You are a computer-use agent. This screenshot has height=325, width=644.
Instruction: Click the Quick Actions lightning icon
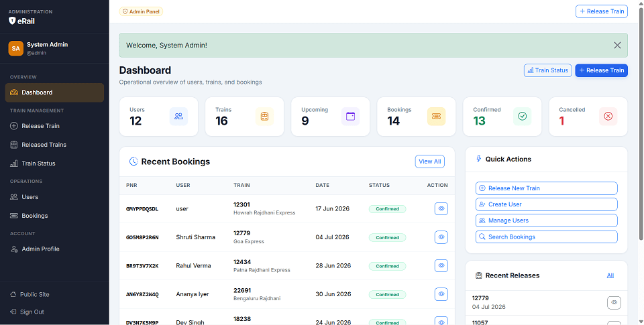click(x=478, y=159)
